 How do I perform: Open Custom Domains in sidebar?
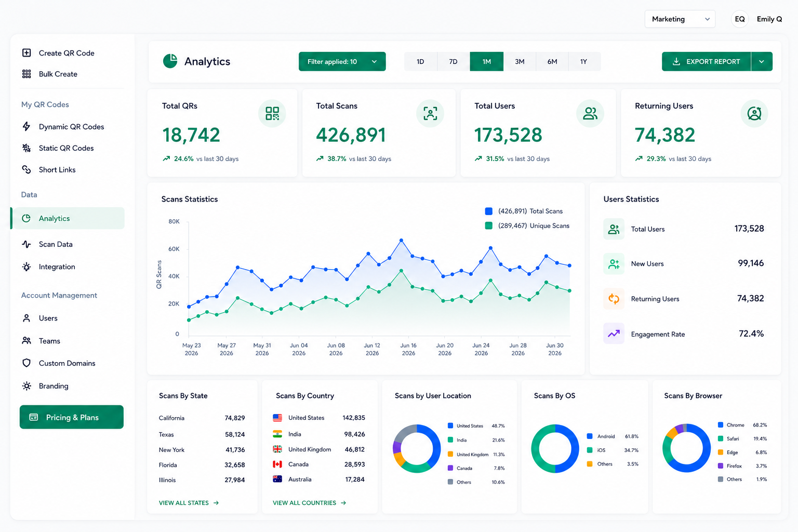pos(68,363)
